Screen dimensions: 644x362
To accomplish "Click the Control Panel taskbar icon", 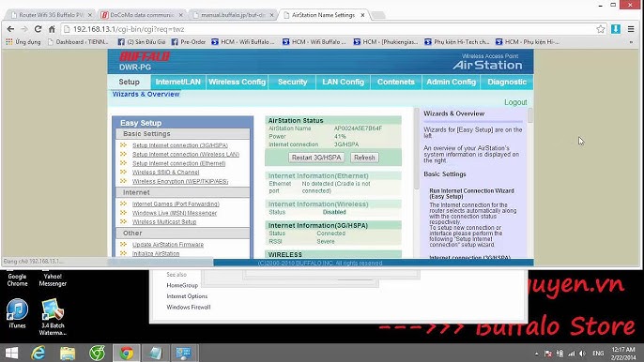I will (183, 353).
